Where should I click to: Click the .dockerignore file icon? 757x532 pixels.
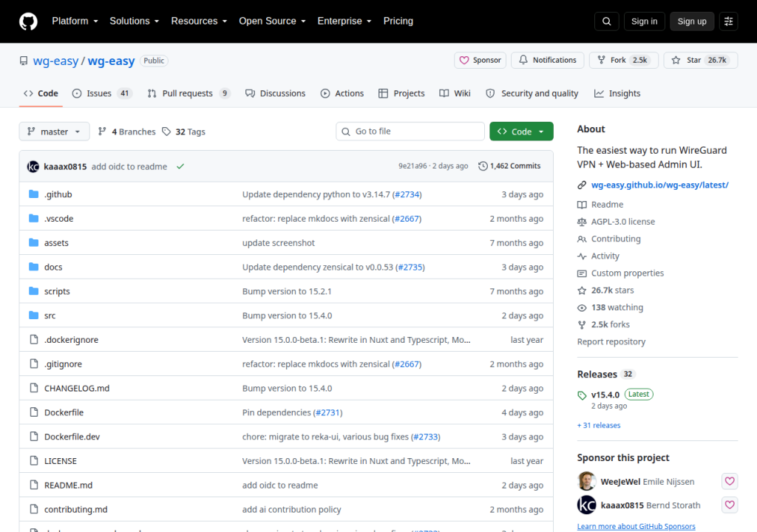(34, 339)
